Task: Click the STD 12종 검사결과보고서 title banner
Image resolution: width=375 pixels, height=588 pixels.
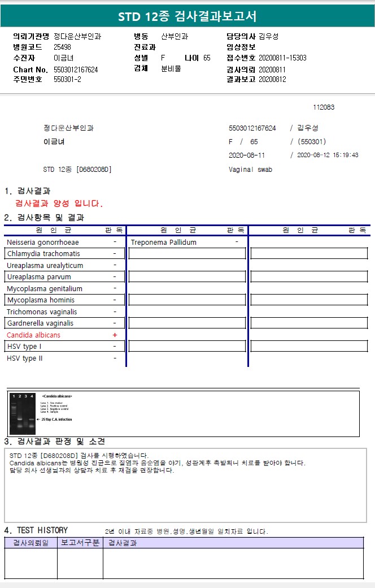Action: (x=187, y=16)
